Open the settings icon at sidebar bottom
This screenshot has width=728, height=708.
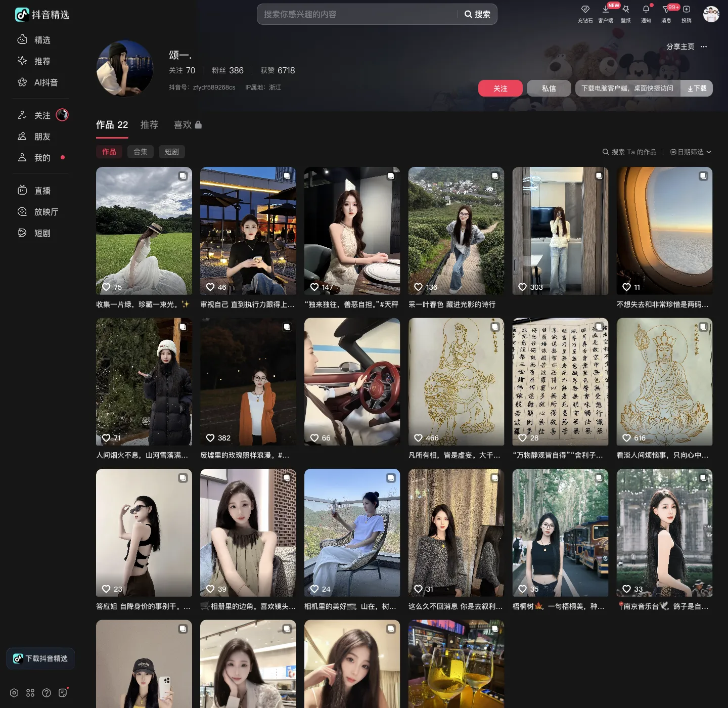[14, 693]
